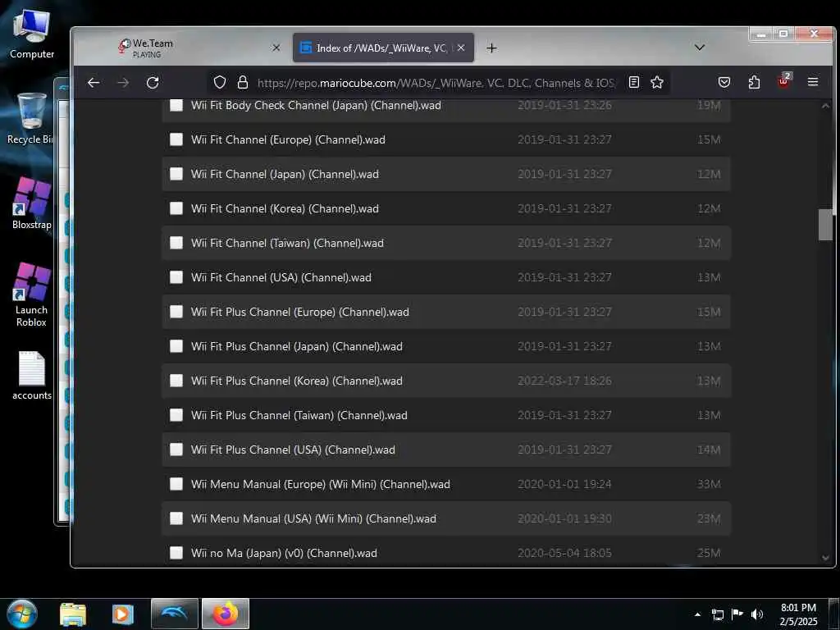Toggle reader view icon
This screenshot has height=630, width=840.
(634, 82)
